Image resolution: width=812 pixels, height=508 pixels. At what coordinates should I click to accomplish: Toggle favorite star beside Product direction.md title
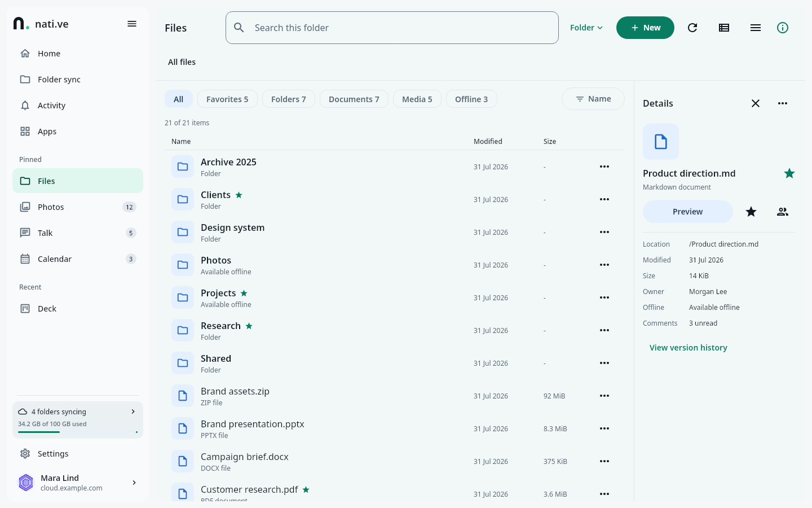pyautogui.click(x=789, y=173)
